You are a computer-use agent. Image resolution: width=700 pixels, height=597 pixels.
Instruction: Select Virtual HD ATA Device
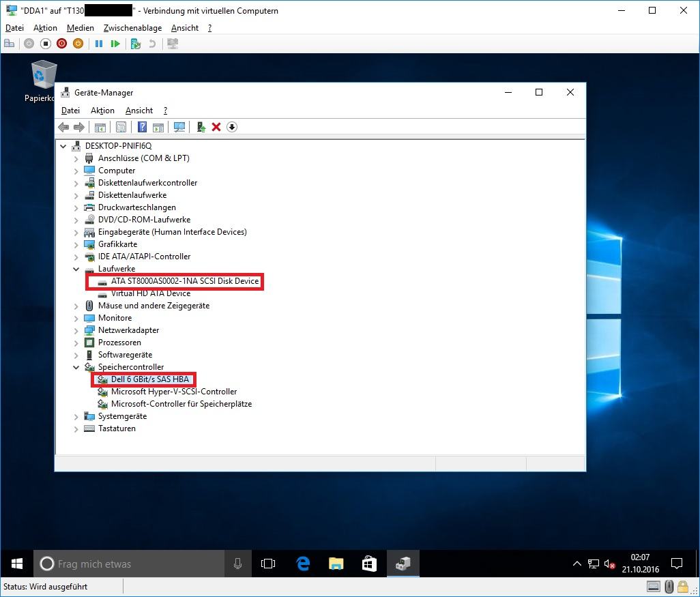point(151,293)
